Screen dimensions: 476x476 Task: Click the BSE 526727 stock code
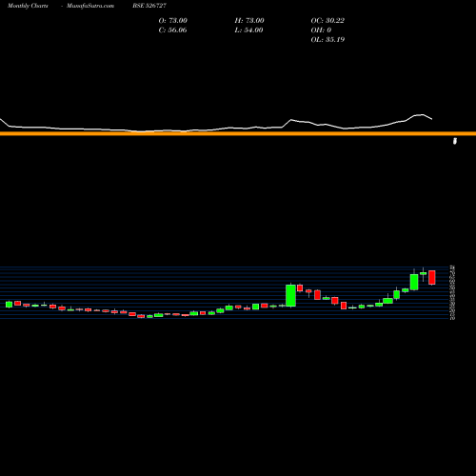coord(149,6)
